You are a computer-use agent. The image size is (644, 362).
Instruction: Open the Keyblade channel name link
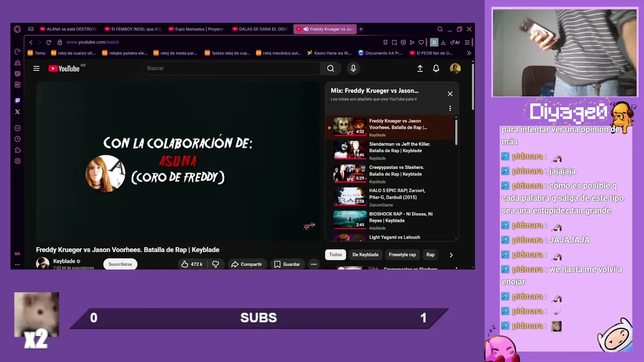point(64,261)
